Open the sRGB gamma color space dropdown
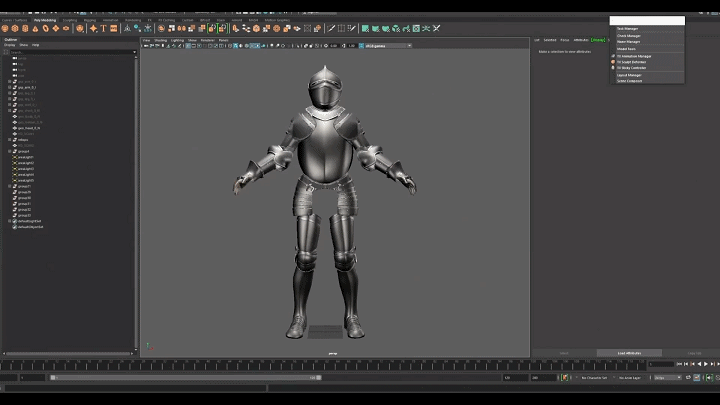This screenshot has width=720, height=405. [387, 45]
